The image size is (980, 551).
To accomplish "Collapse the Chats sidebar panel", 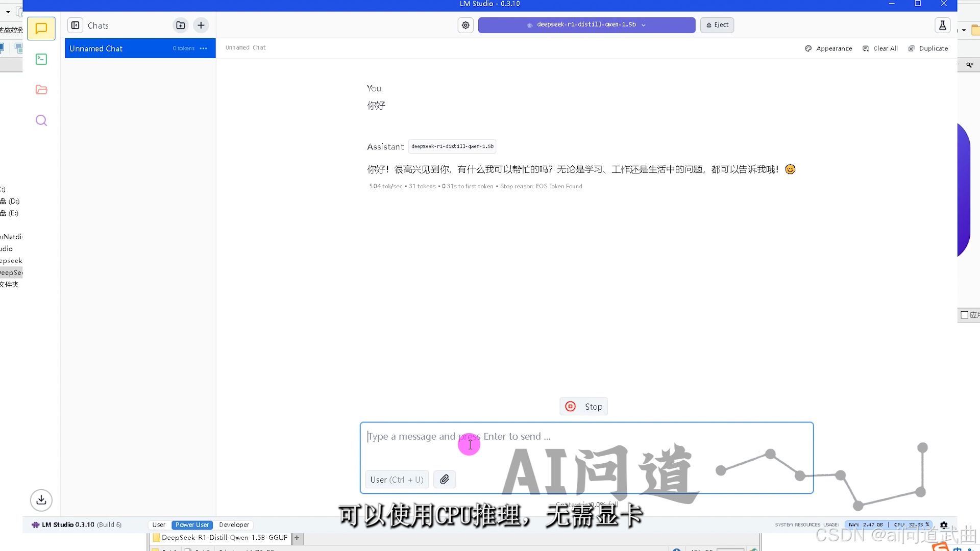I will pyautogui.click(x=75, y=25).
